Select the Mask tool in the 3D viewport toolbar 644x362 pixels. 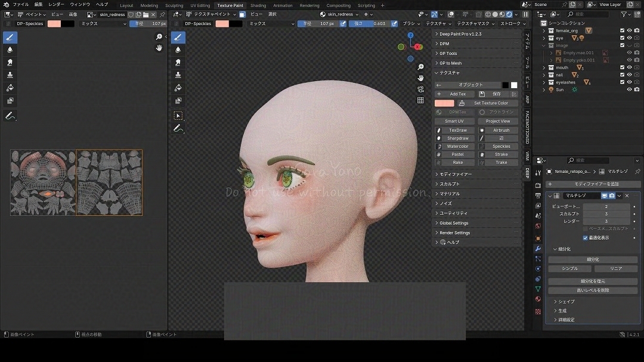[178, 100]
